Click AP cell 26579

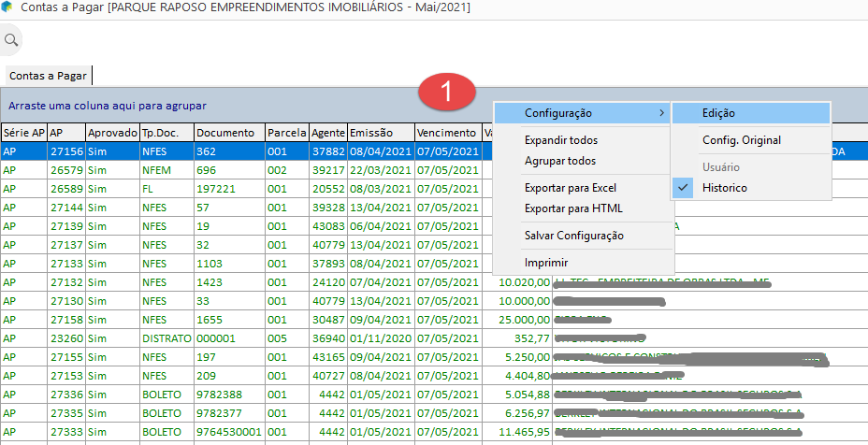pos(66,170)
